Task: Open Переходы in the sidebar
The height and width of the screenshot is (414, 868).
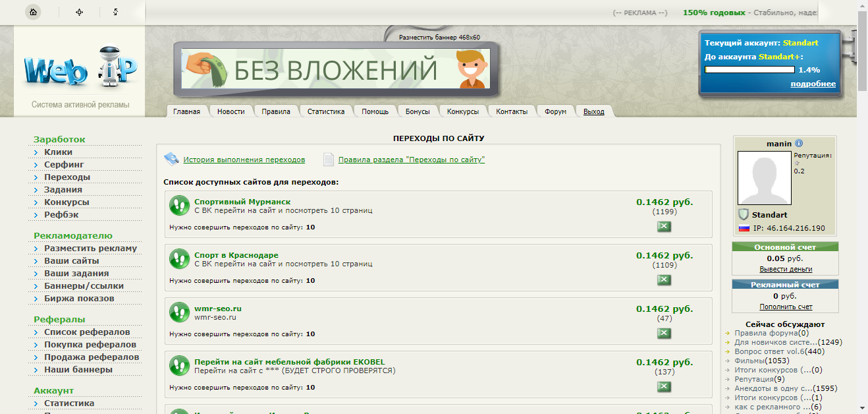Action: 67,177
